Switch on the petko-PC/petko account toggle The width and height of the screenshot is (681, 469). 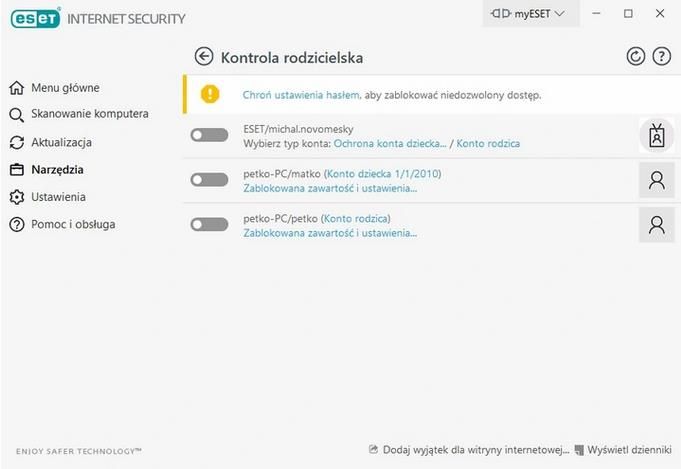click(x=209, y=225)
